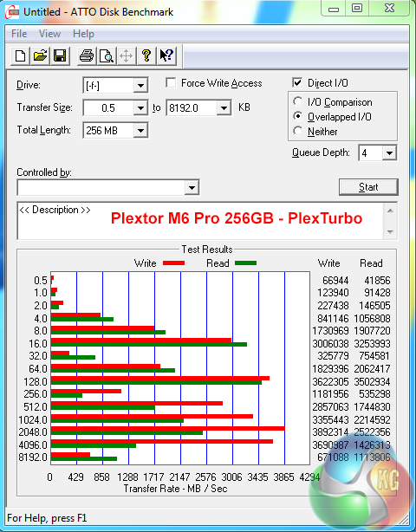
Task: Enable Force Write Access checkbox
Action: click(171, 83)
